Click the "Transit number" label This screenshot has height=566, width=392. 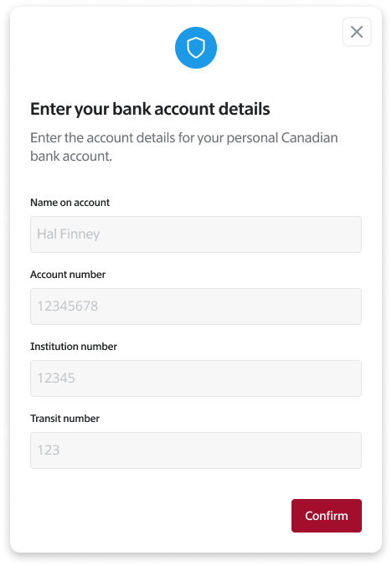coord(65,419)
